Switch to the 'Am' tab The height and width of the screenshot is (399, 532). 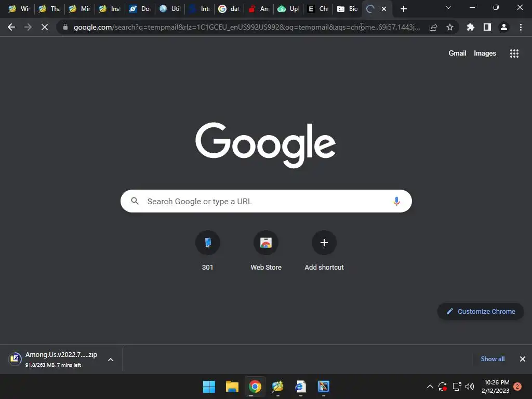(259, 9)
